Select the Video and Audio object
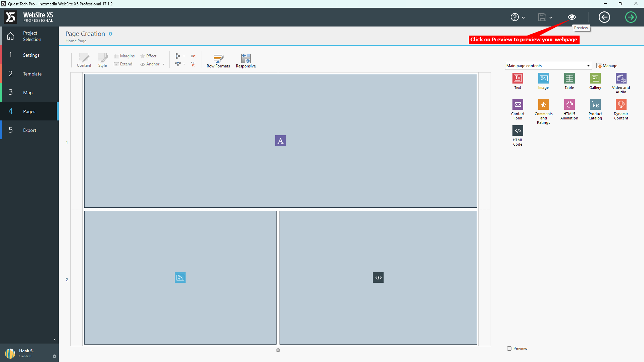The height and width of the screenshot is (362, 644). click(x=621, y=84)
